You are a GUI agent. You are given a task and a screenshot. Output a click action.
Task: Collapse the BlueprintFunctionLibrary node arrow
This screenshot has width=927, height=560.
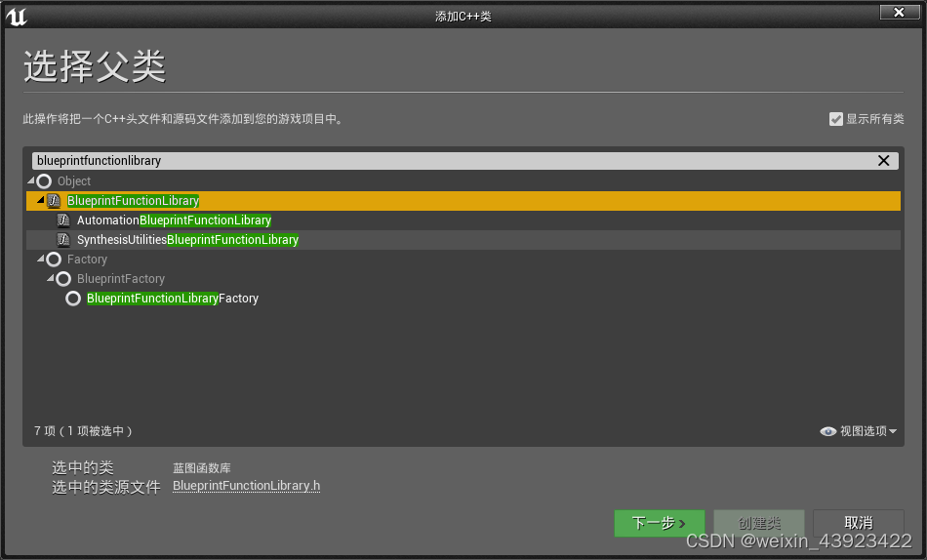(x=41, y=200)
